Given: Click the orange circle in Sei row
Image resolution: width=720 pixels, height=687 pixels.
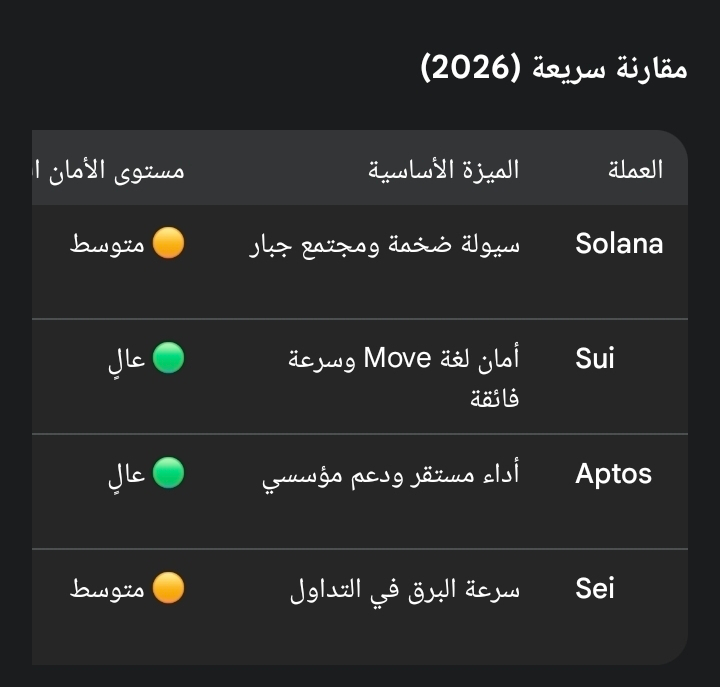Looking at the screenshot, I should pos(169,588).
